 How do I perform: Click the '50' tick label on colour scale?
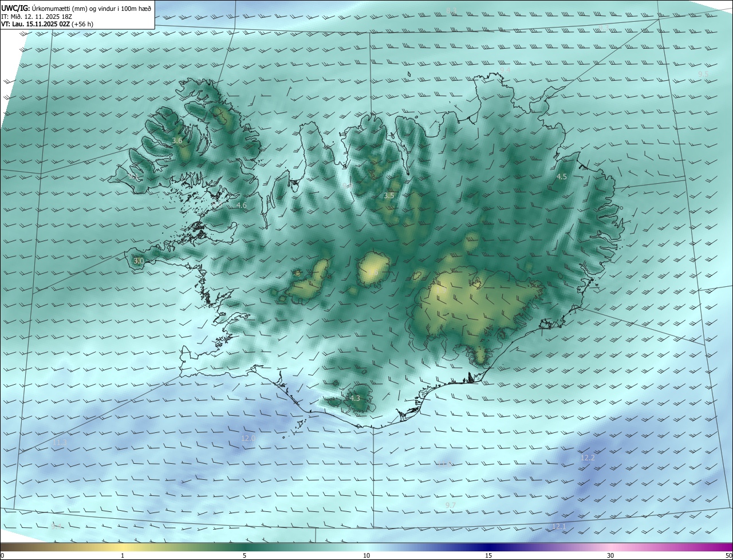point(728,556)
